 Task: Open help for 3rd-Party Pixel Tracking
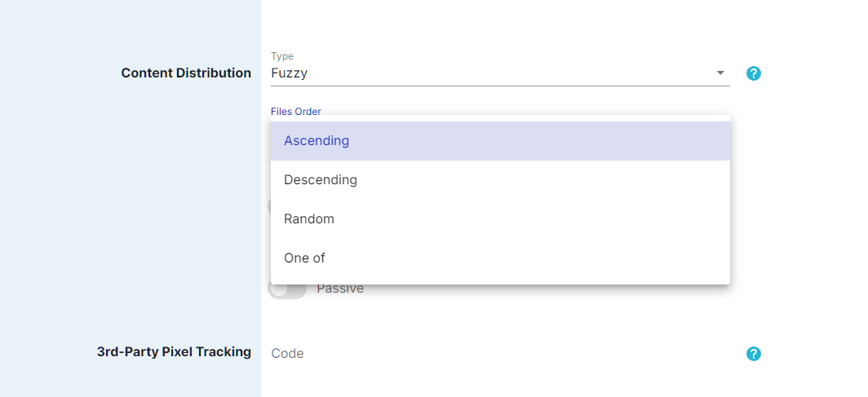click(754, 354)
